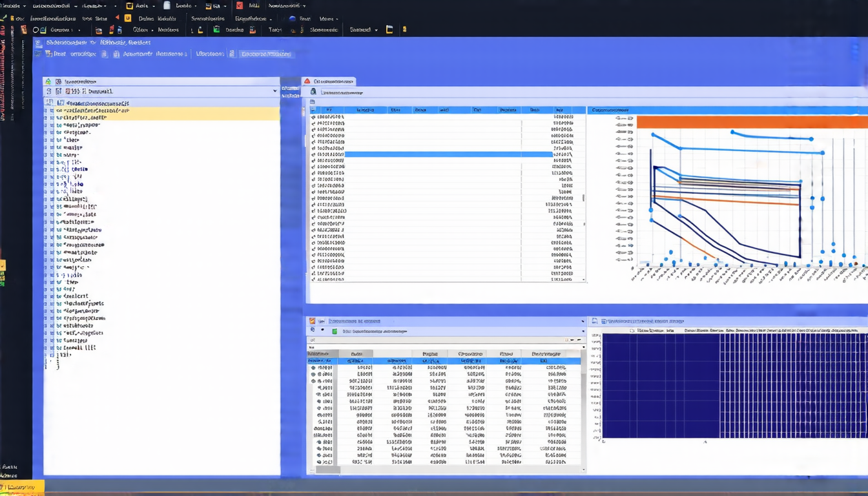Click the orange icon in lower table panel header
Viewport: 868px width, 496px height.
point(313,321)
